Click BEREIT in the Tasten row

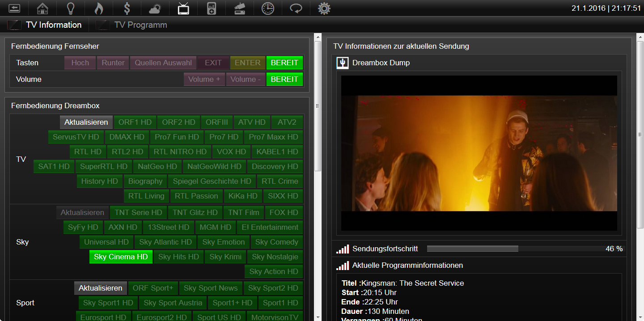point(284,63)
